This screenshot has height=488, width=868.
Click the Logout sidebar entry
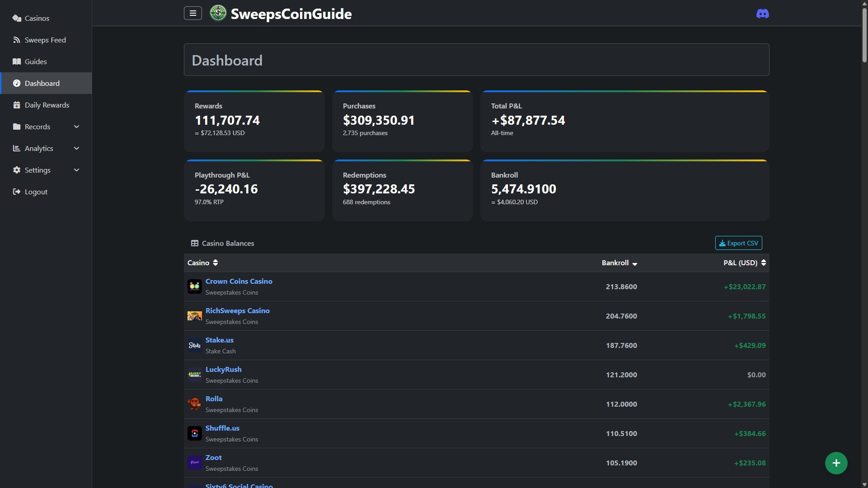pos(35,192)
